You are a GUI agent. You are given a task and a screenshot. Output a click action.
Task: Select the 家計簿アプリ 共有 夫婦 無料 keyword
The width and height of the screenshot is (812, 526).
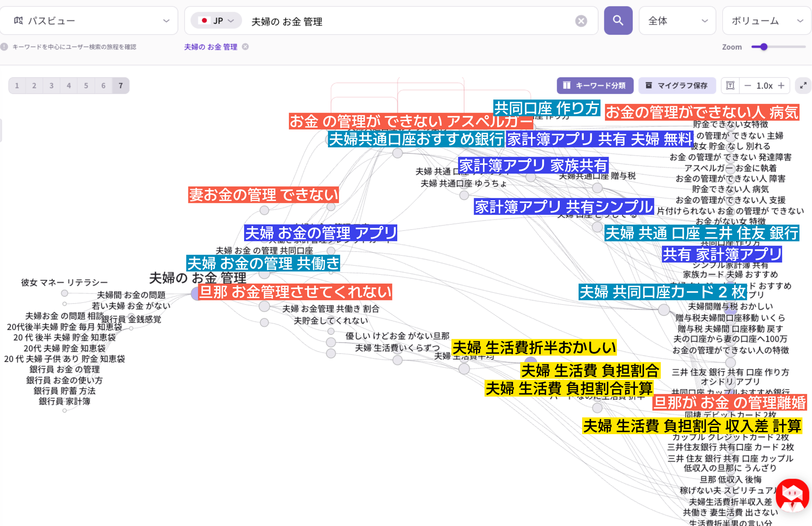600,139
